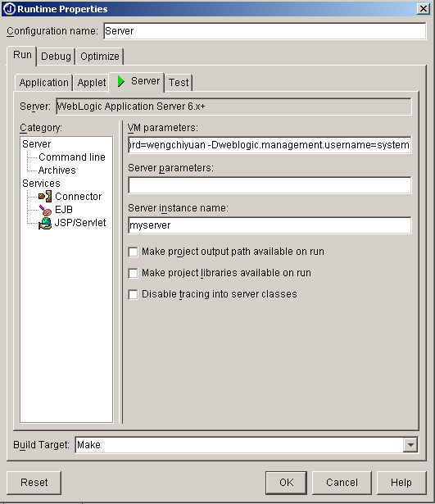Open the Build Target dropdown arrow
Image resolution: width=435 pixels, height=504 pixels.
(x=410, y=445)
